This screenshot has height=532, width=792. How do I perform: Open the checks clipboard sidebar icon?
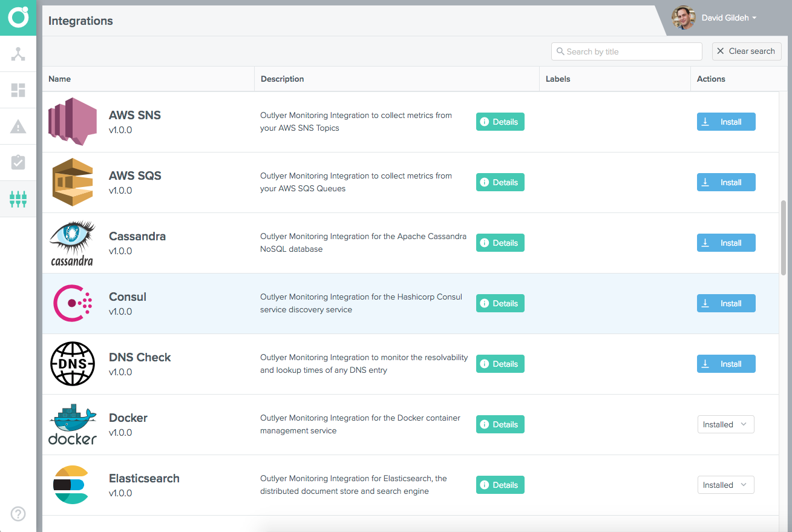18,162
